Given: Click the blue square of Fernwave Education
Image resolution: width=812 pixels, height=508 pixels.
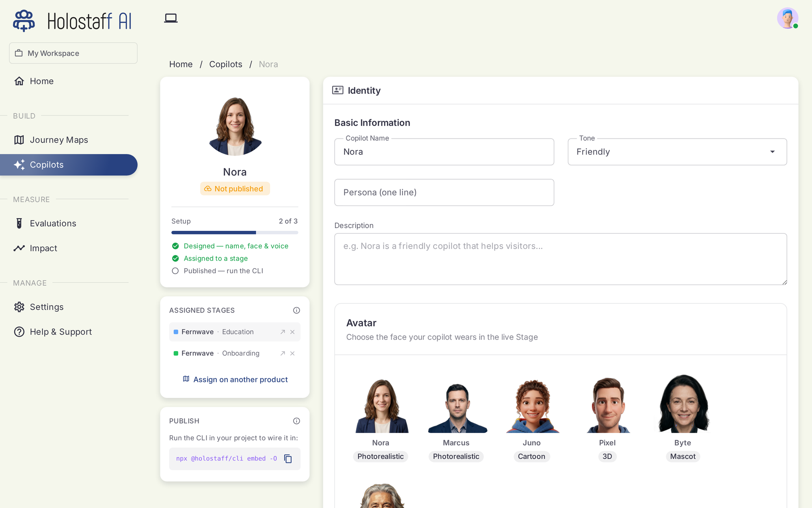Looking at the screenshot, I should (176, 332).
